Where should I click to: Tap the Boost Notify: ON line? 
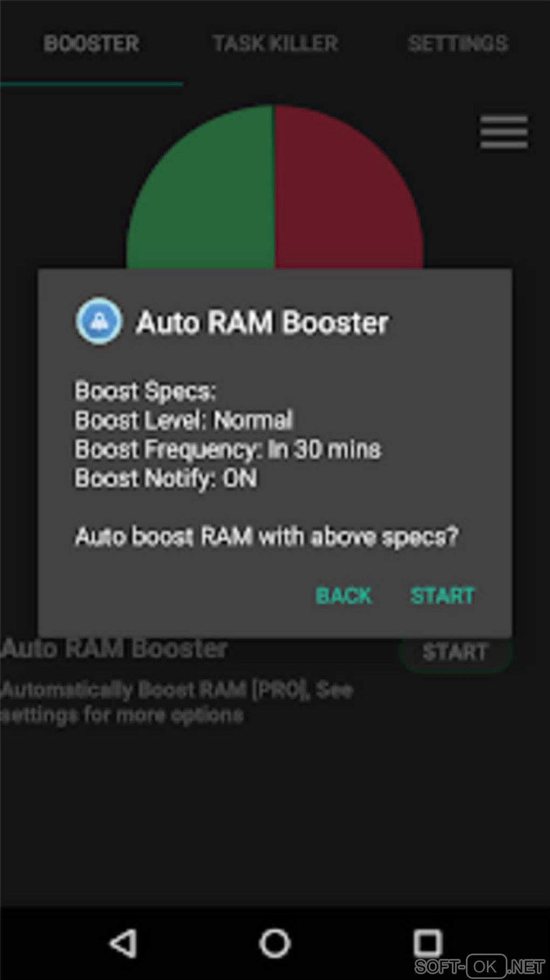pos(166,478)
